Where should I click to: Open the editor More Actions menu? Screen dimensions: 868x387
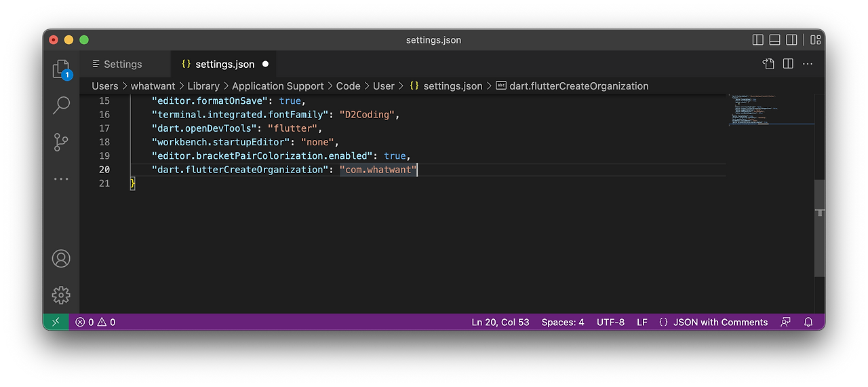(808, 64)
